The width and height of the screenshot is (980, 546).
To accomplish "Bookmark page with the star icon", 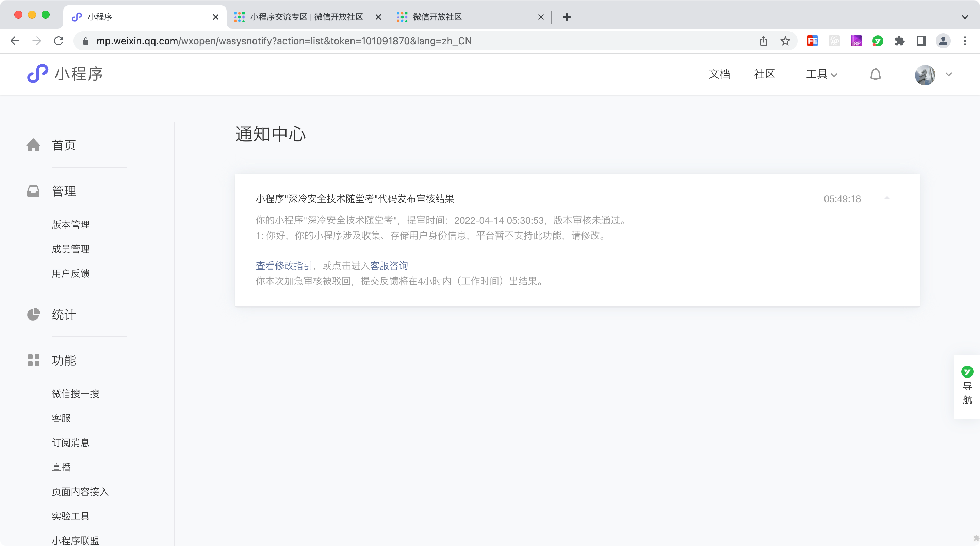I will [785, 41].
